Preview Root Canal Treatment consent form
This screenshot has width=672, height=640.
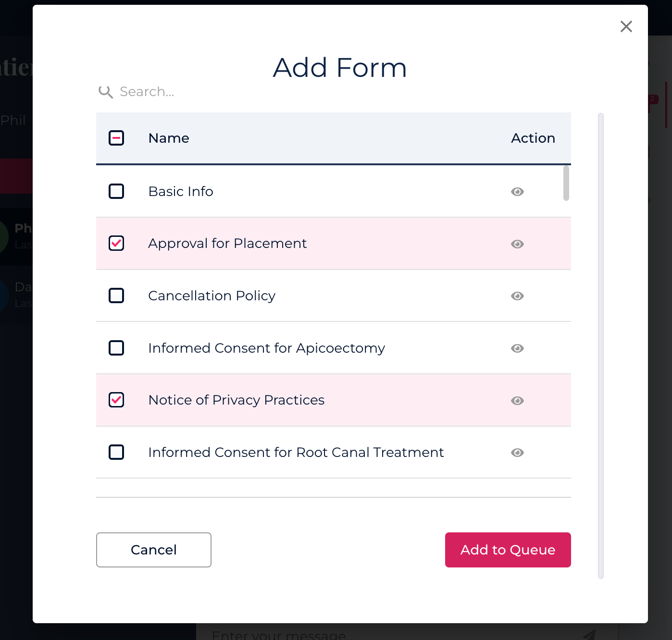pos(517,453)
